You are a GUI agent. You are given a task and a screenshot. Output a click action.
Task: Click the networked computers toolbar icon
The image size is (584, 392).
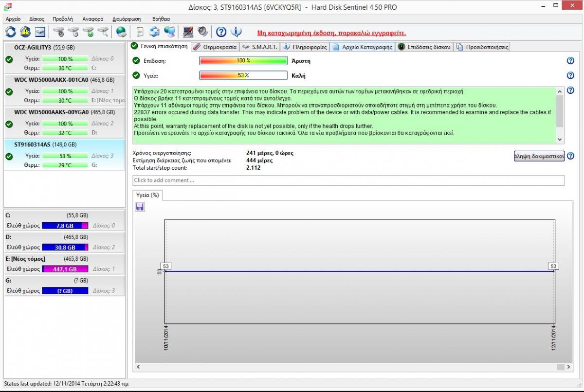169,32
